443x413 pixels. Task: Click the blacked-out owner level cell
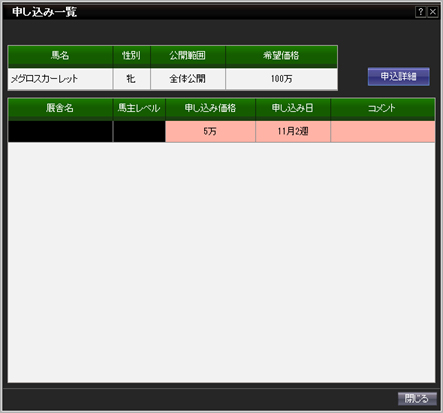point(139,131)
